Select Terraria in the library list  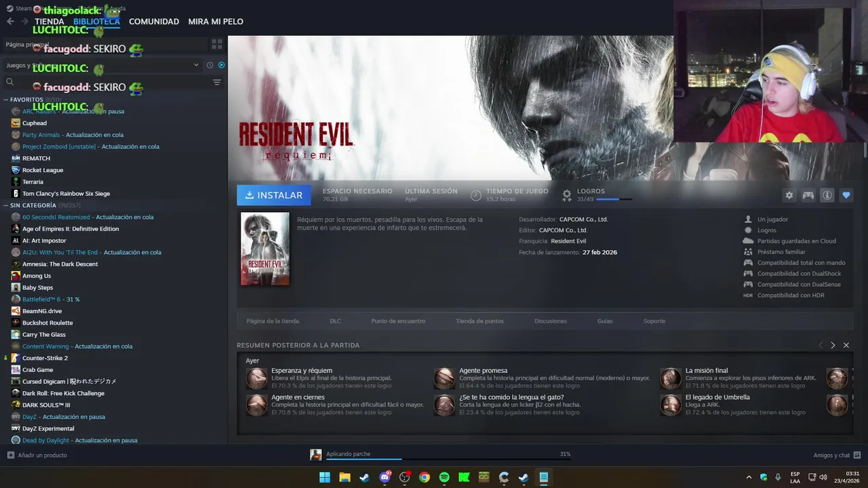[33, 182]
